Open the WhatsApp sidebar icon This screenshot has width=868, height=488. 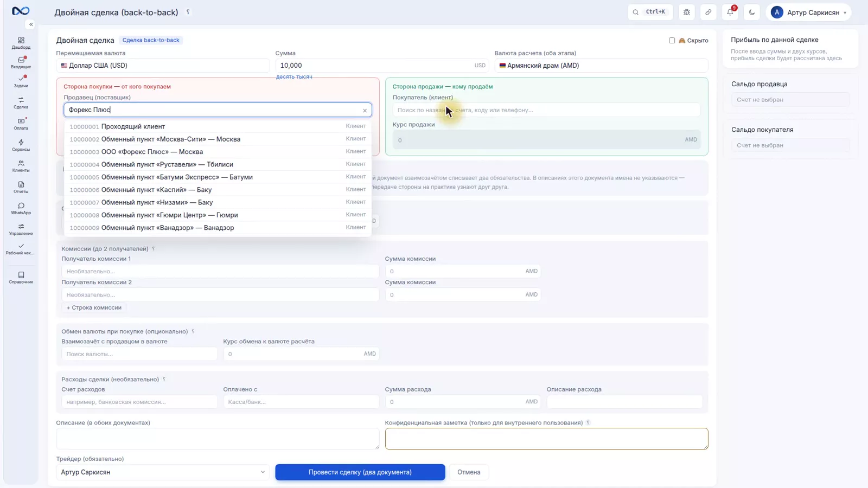pyautogui.click(x=21, y=208)
